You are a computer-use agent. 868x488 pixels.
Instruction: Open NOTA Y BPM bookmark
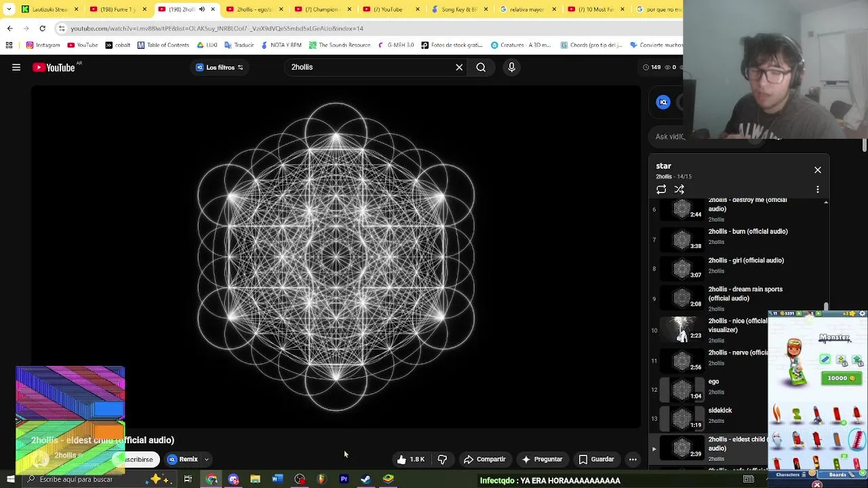(281, 45)
